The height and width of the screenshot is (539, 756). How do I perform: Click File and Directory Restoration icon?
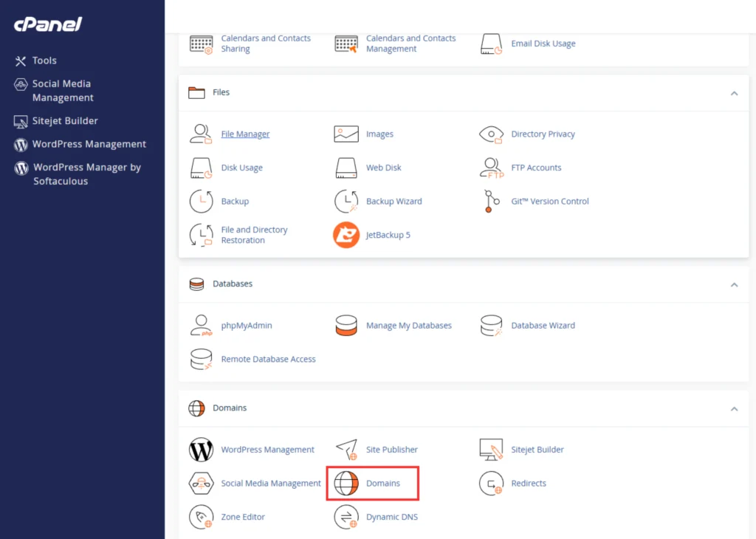click(201, 236)
